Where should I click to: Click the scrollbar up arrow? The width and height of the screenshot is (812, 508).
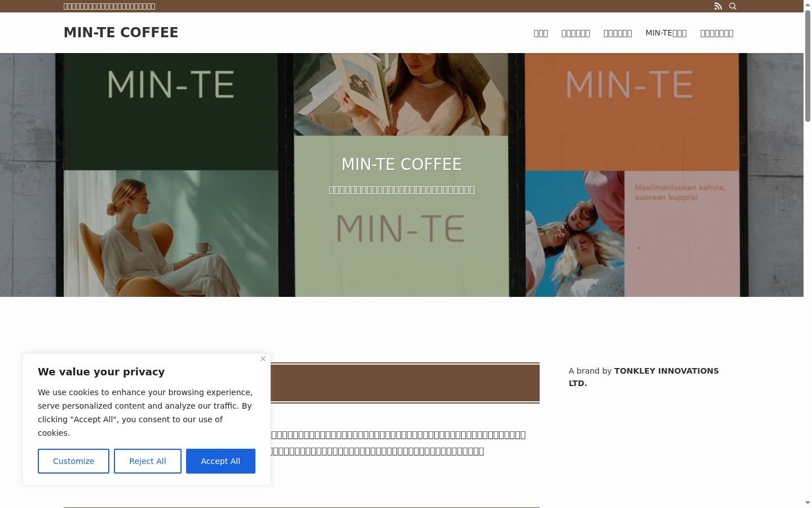point(807,5)
